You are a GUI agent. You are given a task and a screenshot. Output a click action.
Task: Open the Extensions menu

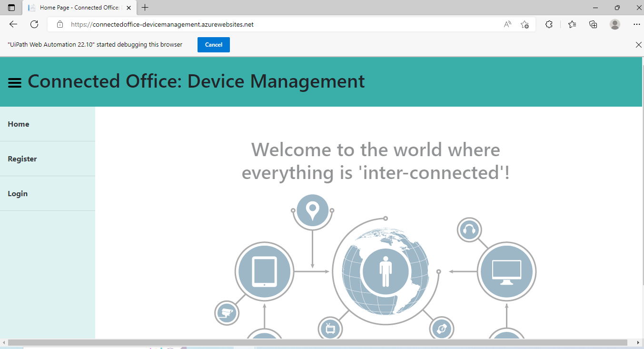(x=549, y=24)
